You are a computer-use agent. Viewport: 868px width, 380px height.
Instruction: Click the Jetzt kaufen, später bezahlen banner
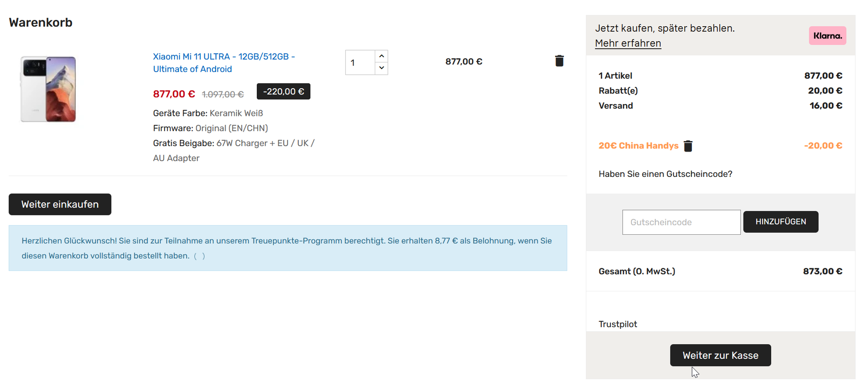(x=721, y=35)
